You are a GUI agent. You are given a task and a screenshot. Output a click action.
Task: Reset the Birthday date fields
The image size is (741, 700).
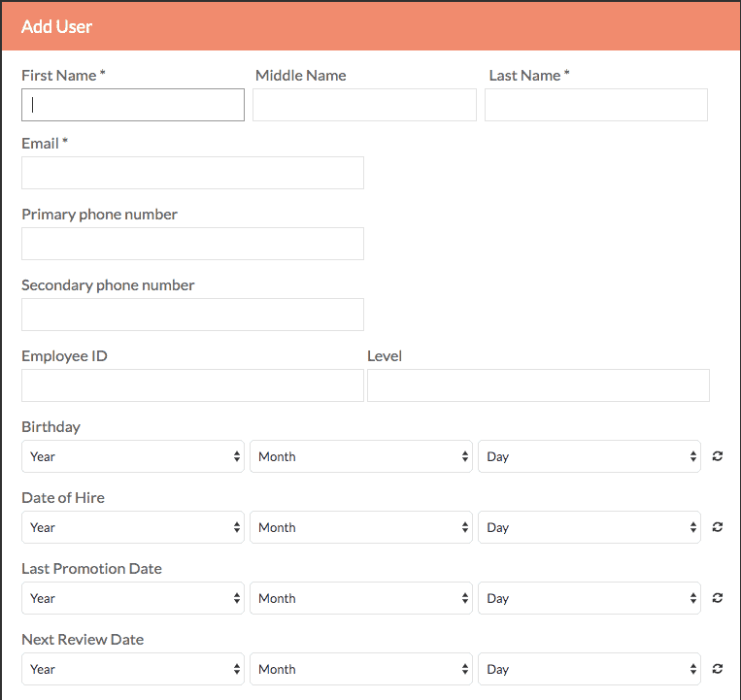[717, 456]
